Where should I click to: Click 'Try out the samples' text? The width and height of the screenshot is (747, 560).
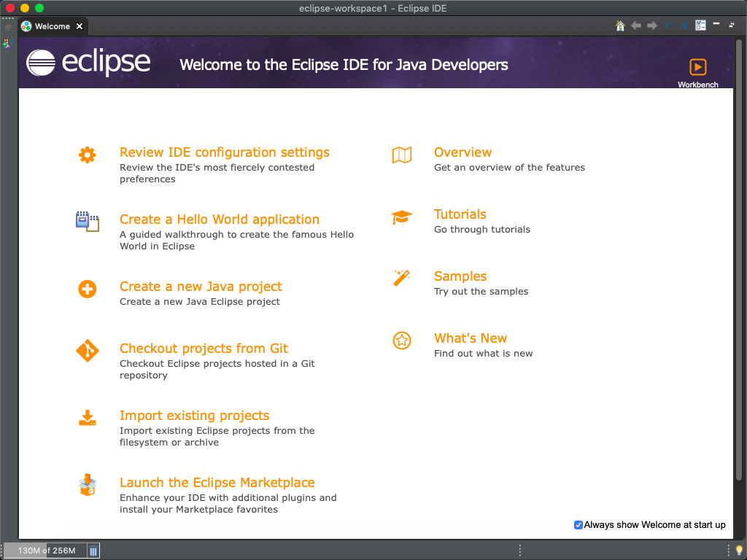pyautogui.click(x=481, y=292)
